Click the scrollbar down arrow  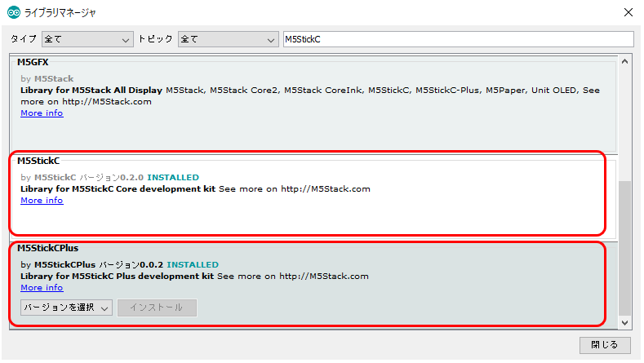[625, 323]
